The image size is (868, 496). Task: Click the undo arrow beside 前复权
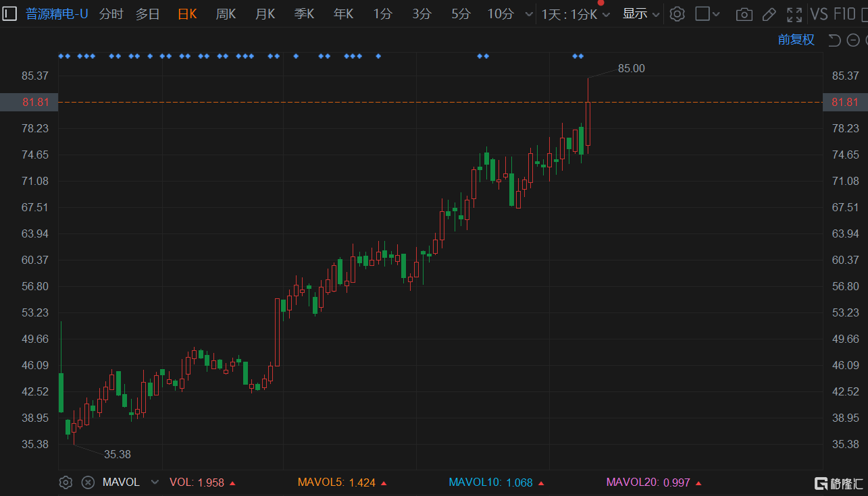(x=835, y=40)
